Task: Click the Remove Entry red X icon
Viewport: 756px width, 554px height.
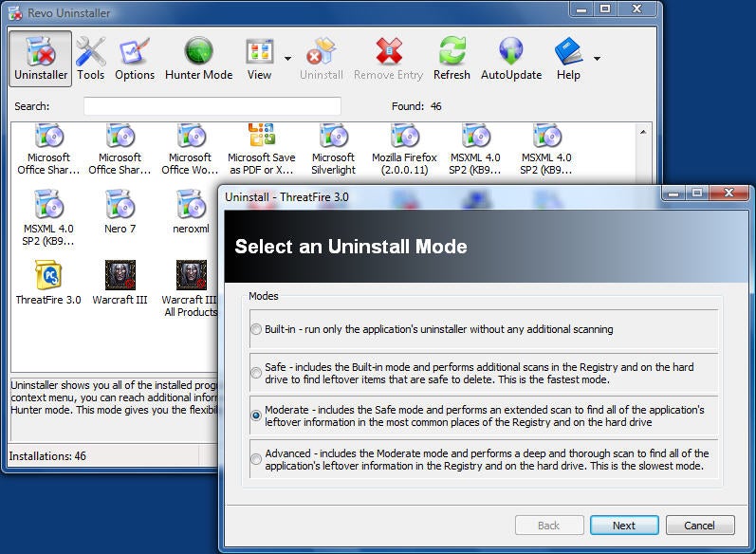Action: point(388,59)
